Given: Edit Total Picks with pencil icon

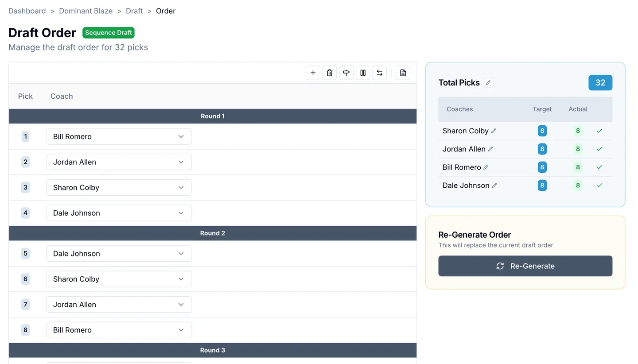Looking at the screenshot, I should [488, 82].
